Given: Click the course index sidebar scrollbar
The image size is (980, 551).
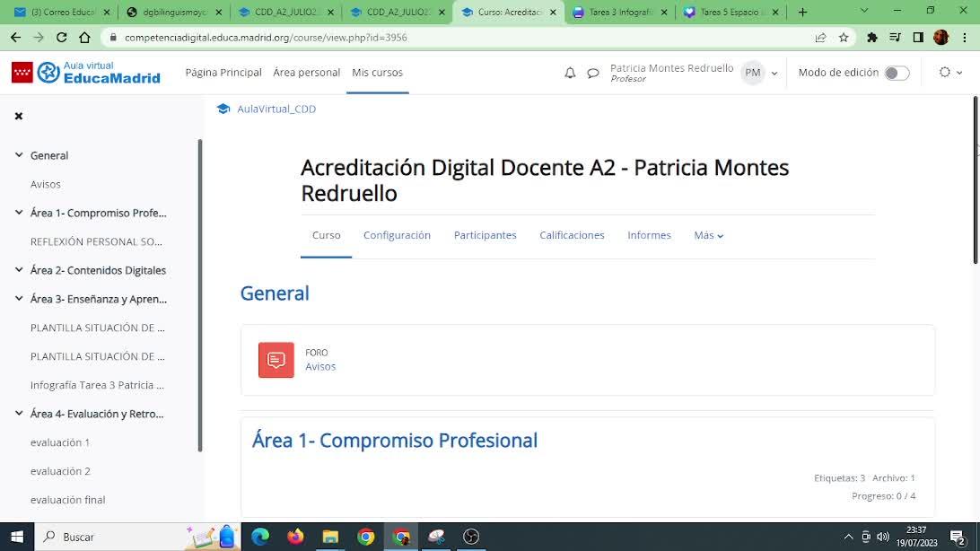Looking at the screenshot, I should (x=200, y=296).
